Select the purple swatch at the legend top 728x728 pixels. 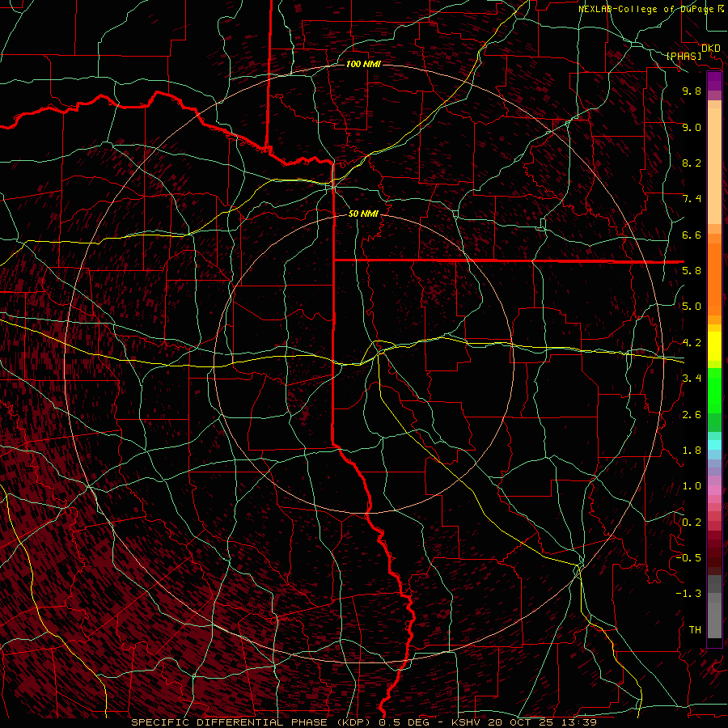click(x=714, y=81)
